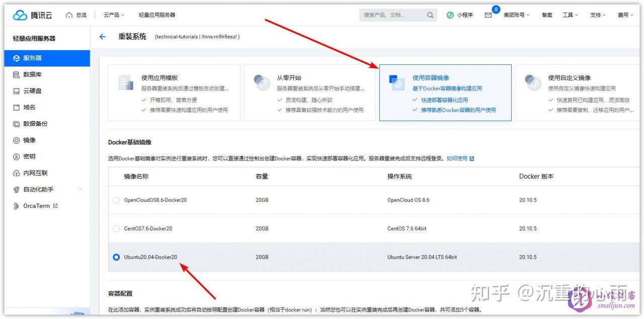The width and height of the screenshot is (644, 319).
Task: Click the 重装系统 page title
Action: 132,37
